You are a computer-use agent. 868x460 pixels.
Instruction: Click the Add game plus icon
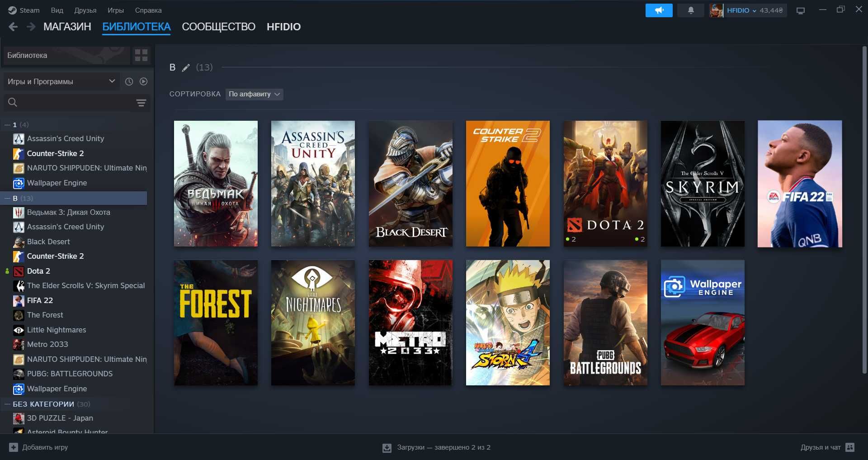pos(14,447)
